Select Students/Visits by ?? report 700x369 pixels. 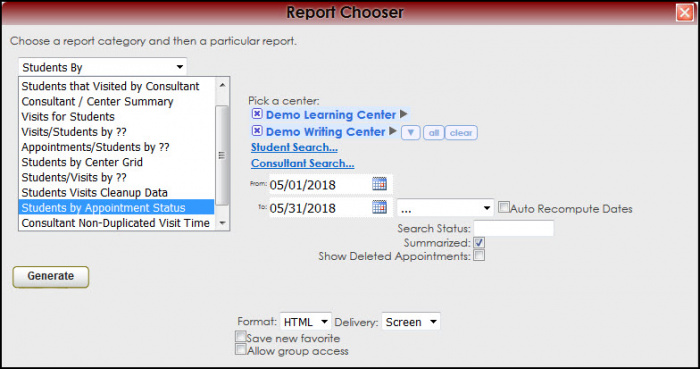pyautogui.click(x=116, y=177)
